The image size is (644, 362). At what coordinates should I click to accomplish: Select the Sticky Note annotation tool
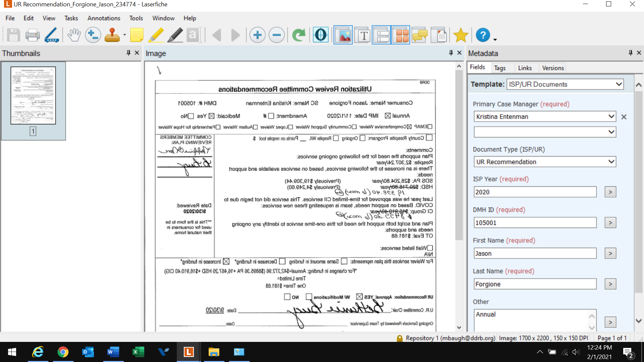(x=137, y=35)
